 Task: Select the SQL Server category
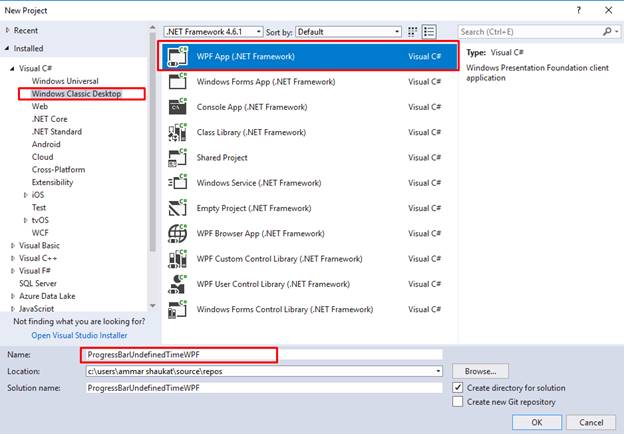click(38, 283)
